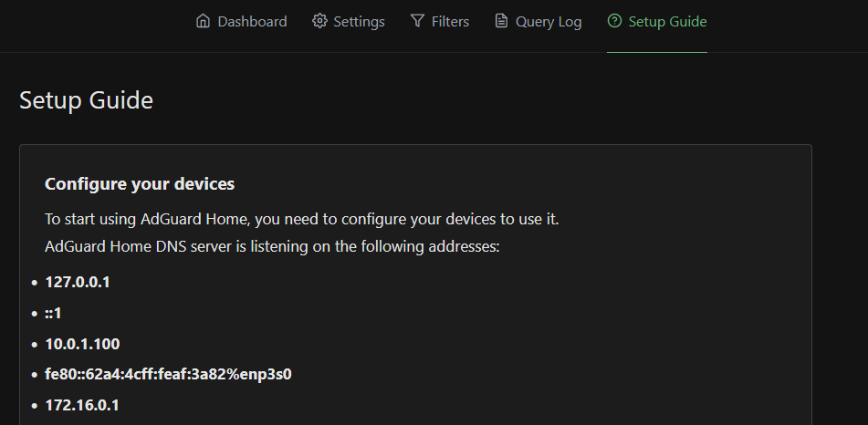
Task: Open the Dashboard tab label
Action: 252,21
